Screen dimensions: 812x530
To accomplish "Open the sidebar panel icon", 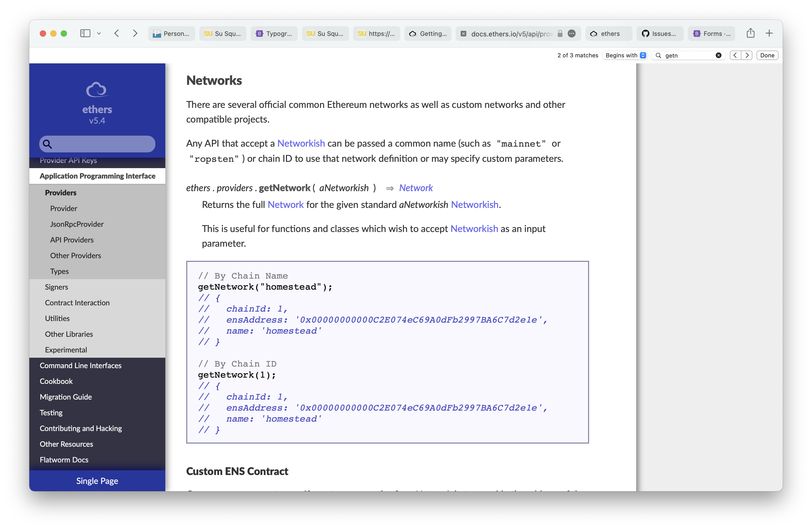I will [x=85, y=33].
